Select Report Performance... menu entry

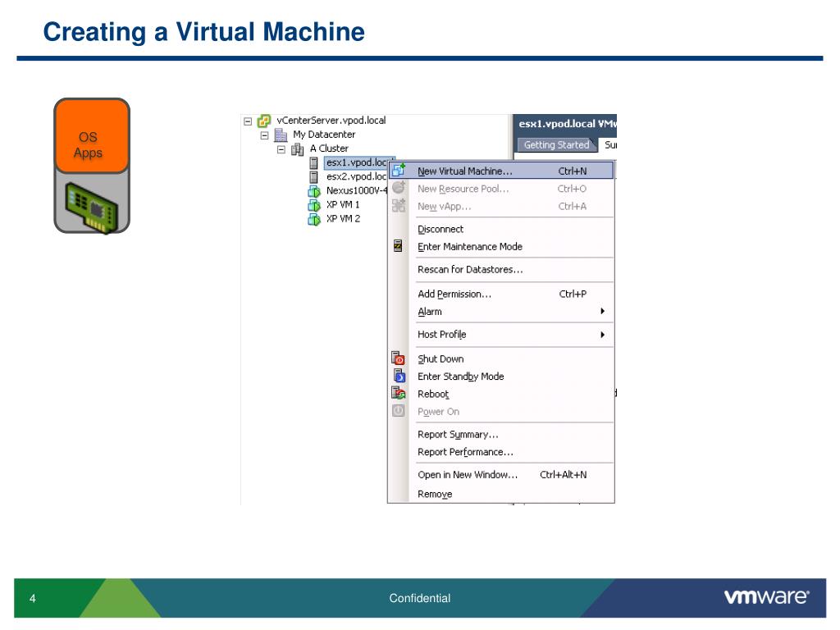[501, 452]
